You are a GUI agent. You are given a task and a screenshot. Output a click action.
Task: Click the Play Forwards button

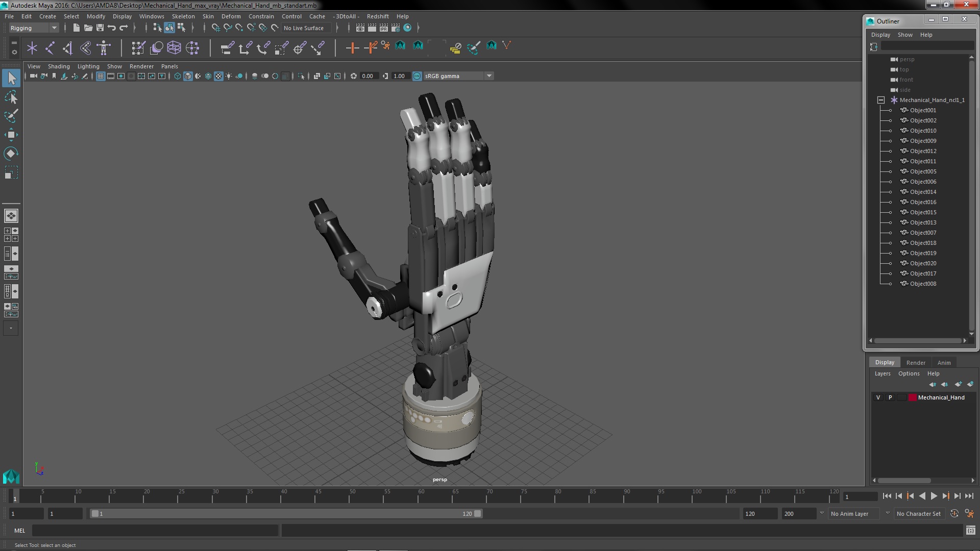click(x=934, y=496)
